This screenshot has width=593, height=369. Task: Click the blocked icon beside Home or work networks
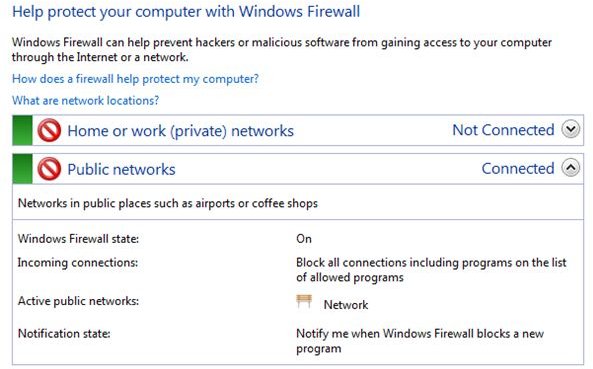pyautogui.click(x=49, y=130)
